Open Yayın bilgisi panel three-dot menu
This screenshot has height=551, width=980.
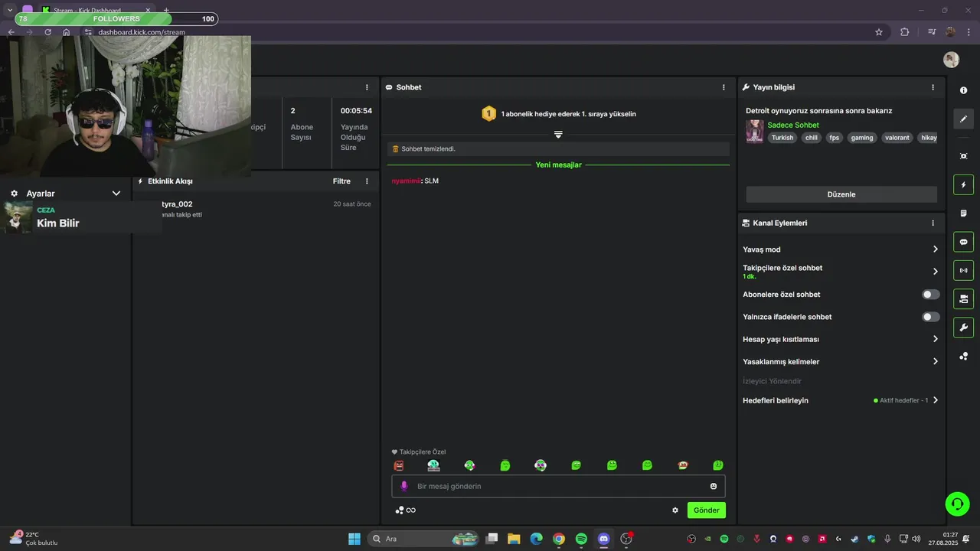[933, 87]
